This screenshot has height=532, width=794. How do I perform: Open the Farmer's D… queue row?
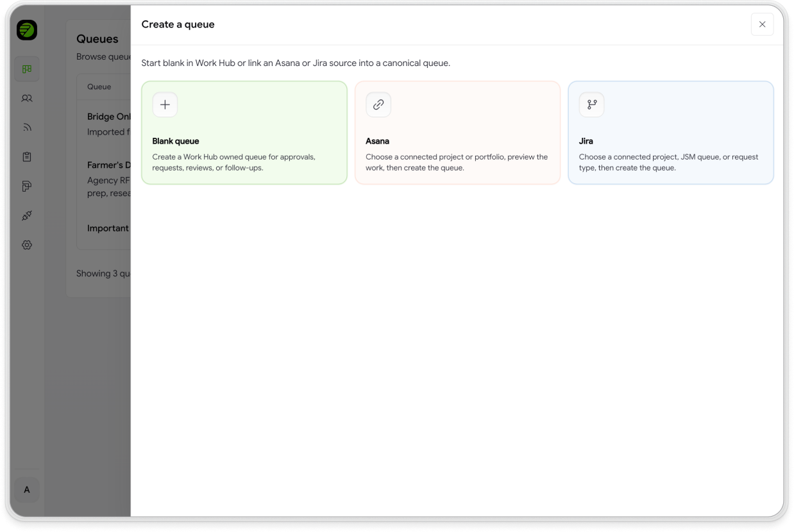pos(104,179)
